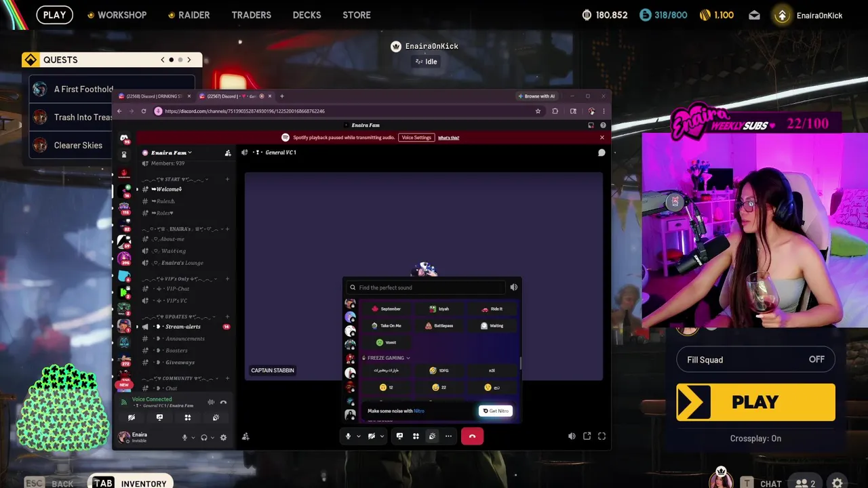Open the game mail envelope icon
This screenshot has width=868, height=488.
[754, 15]
